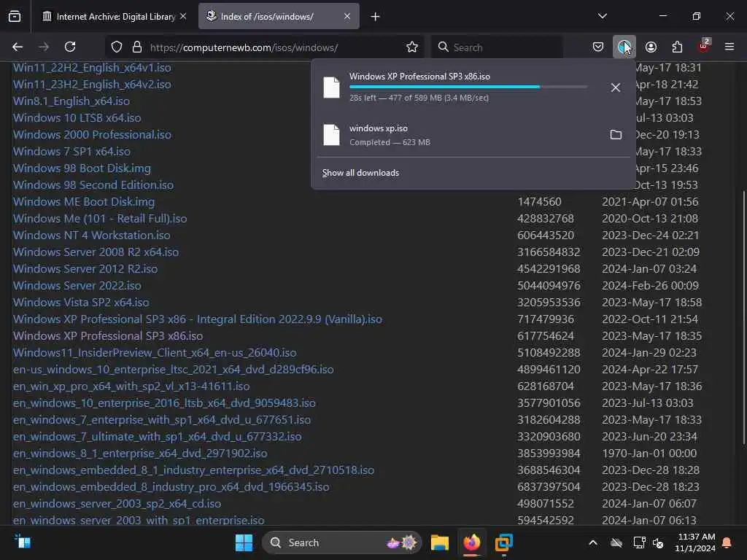Viewport: 747px width, 560px height.
Task: Open the Firefox application menu
Action: [729, 47]
